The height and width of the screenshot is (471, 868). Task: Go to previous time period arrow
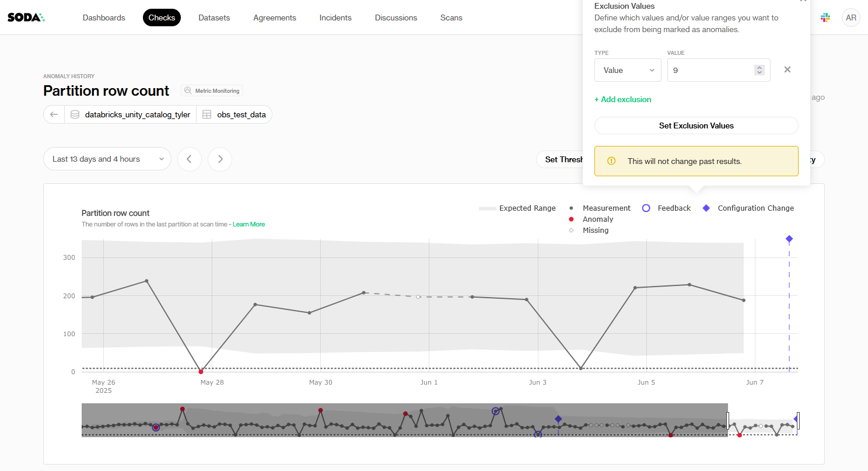point(190,159)
